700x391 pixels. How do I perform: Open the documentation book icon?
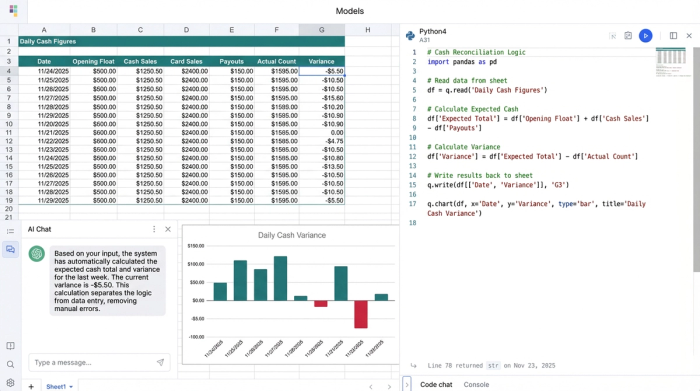(x=10, y=346)
